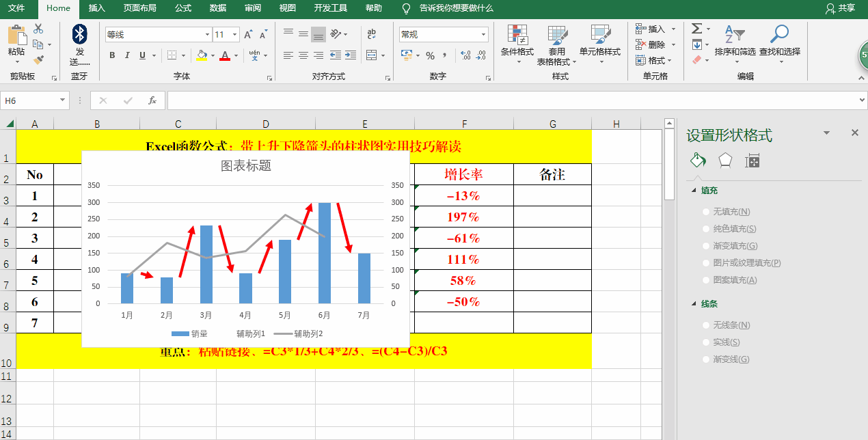The width and height of the screenshot is (868, 440).
Task: Open the number format 常规 dropdown
Action: point(484,34)
